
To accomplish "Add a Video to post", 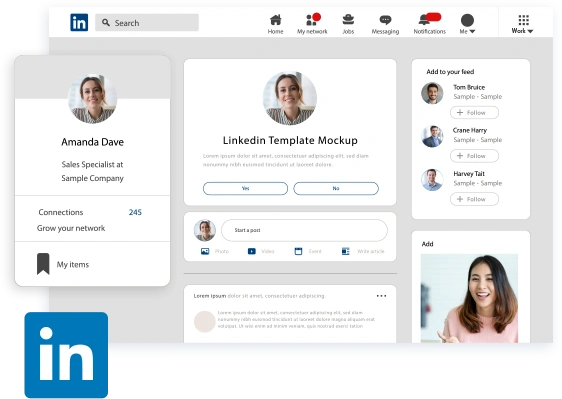I will pos(261,251).
